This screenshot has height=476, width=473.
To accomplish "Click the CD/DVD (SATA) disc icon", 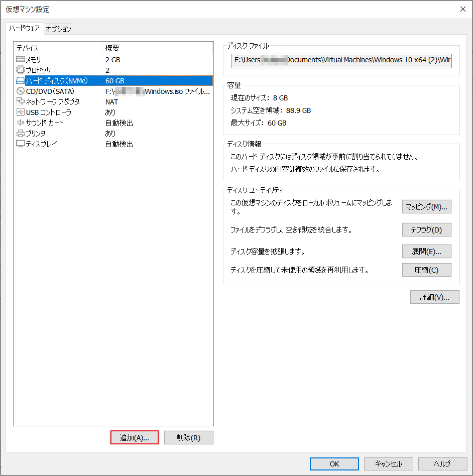I will pyautogui.click(x=21, y=91).
